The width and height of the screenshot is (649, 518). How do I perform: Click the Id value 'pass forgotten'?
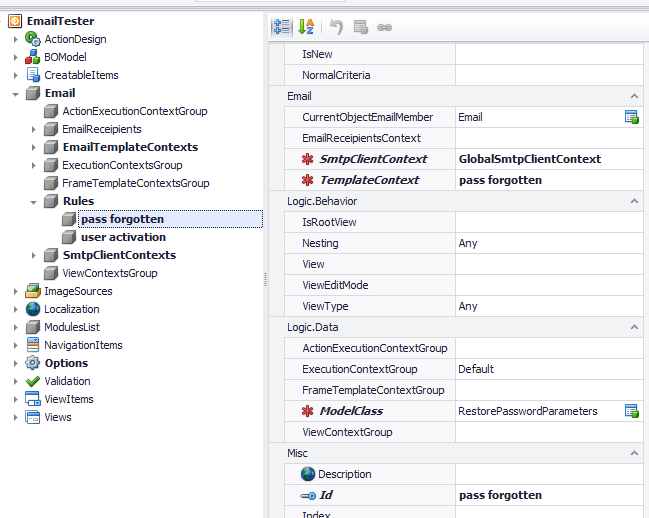(500, 495)
